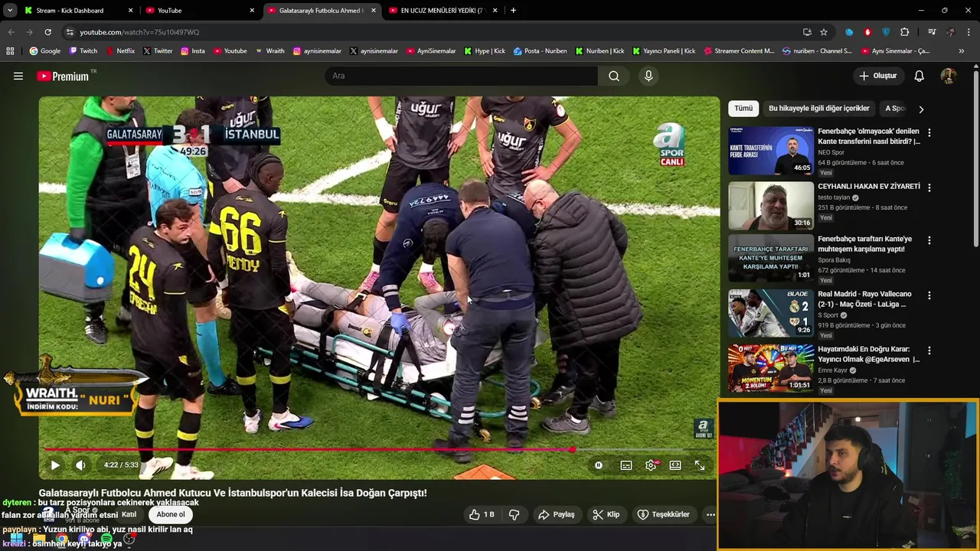This screenshot has height=551, width=980.
Task: Open options for Fenerbahçe taraftarı video
Action: tap(929, 240)
